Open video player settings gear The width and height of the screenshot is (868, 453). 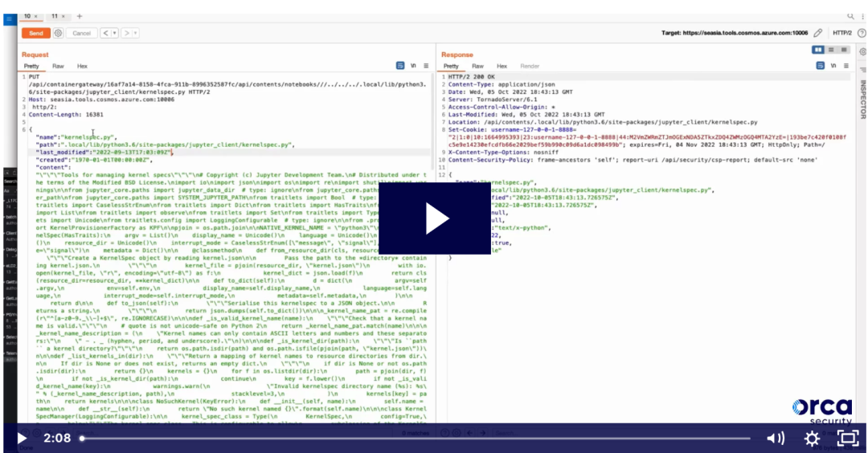tap(812, 439)
